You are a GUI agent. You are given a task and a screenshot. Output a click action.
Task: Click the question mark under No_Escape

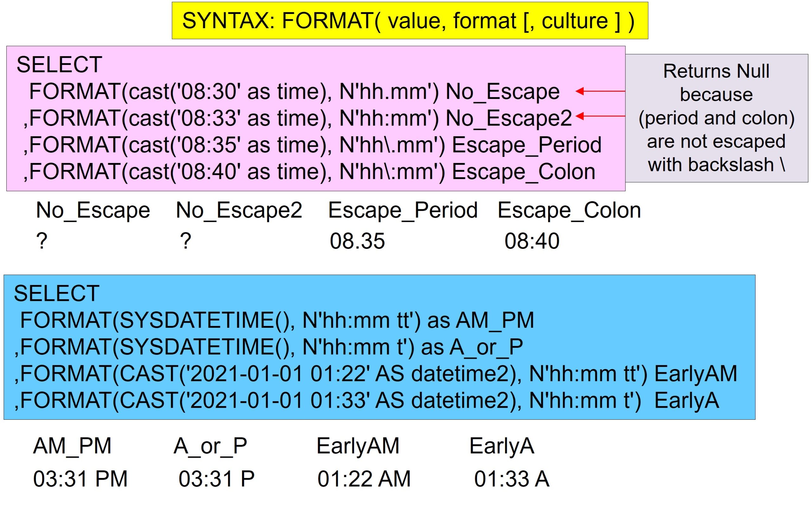click(42, 241)
